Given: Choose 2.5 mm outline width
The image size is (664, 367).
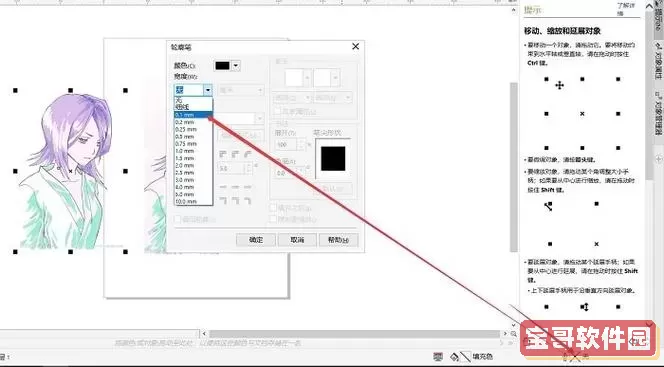Looking at the screenshot, I should point(193,172).
